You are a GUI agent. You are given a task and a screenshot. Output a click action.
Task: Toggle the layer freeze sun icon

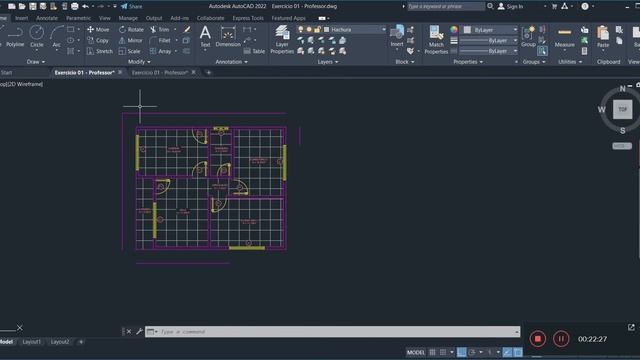pos(309,29)
